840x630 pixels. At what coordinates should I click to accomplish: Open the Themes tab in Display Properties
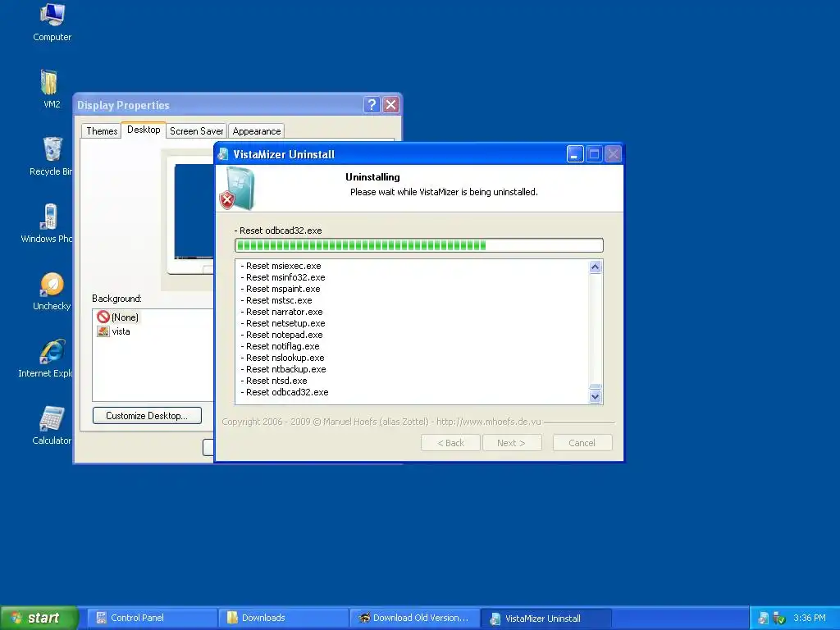point(102,131)
